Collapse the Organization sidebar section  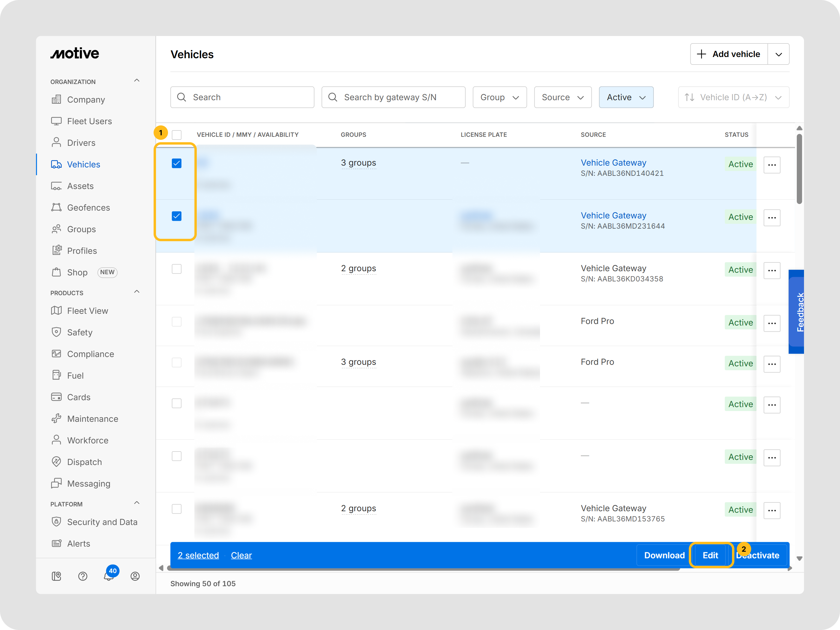point(137,80)
